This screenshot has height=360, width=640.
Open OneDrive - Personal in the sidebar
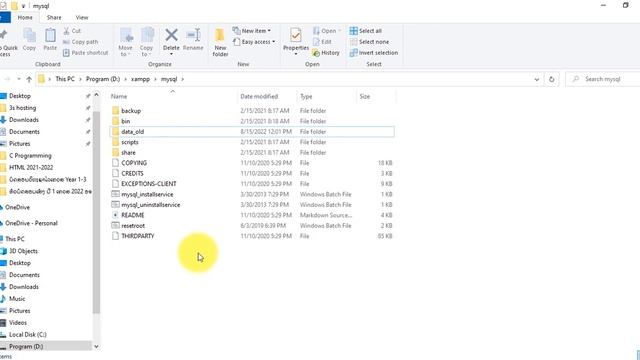click(31, 223)
